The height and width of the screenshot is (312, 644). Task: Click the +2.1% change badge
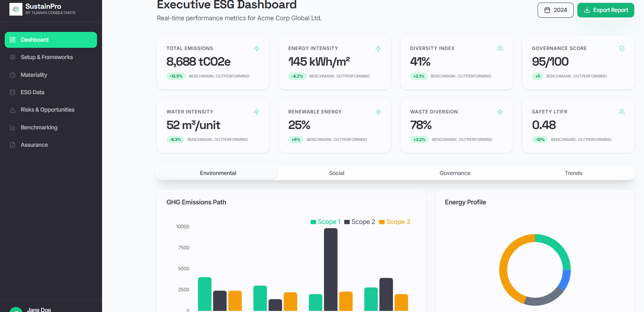[419, 76]
